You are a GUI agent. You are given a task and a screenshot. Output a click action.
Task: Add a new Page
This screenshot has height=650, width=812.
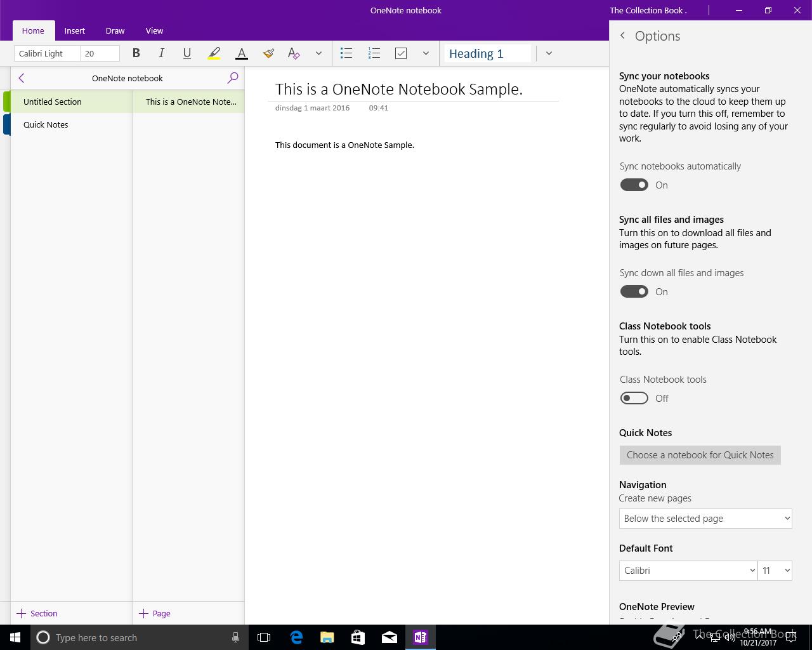(x=155, y=613)
